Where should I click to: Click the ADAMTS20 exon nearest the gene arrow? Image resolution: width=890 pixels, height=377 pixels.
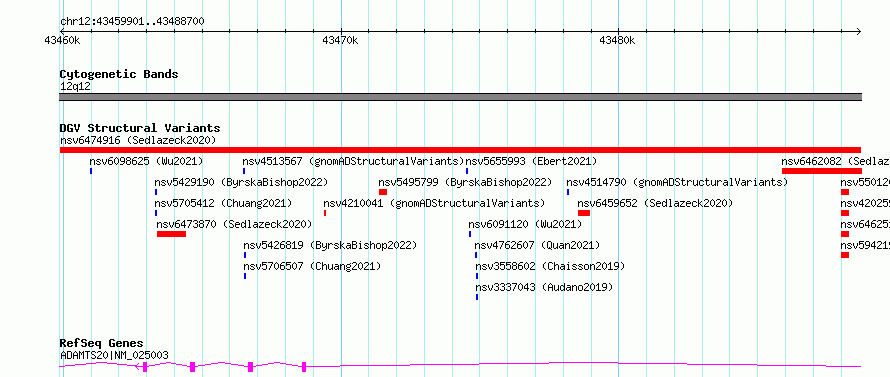145,367
